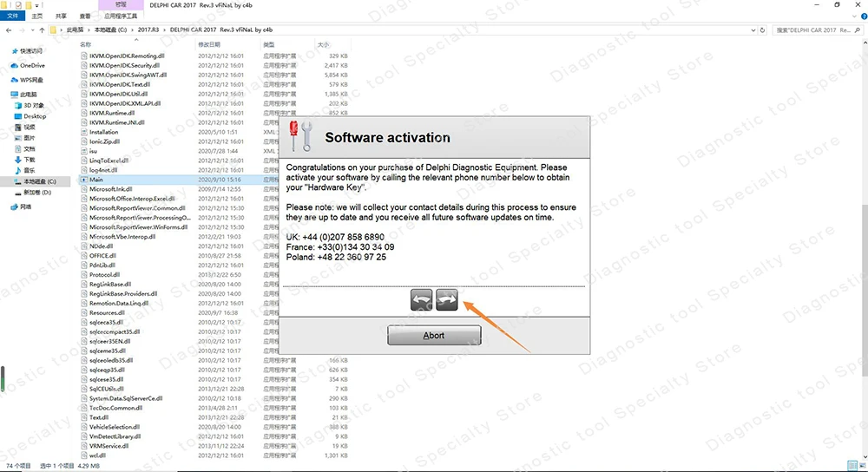Image resolution: width=868 pixels, height=472 pixels.
Task: Open OneDrive in the sidebar
Action: tap(32, 65)
